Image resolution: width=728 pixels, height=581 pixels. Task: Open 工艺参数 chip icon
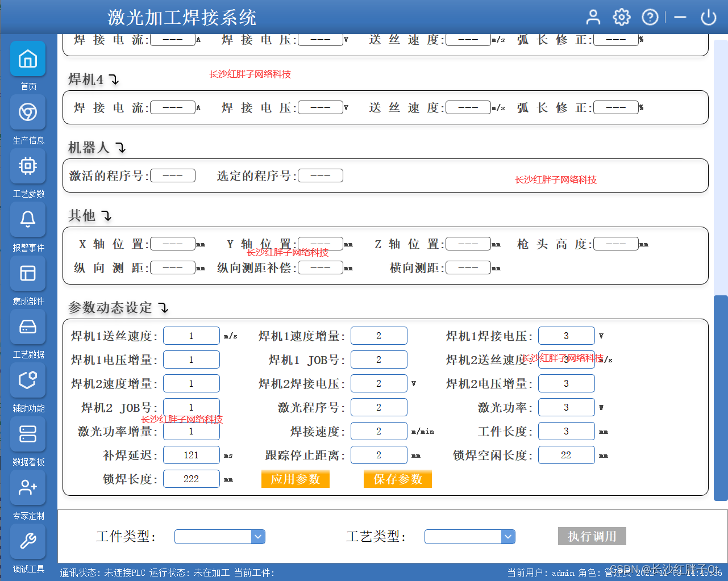coord(28,166)
